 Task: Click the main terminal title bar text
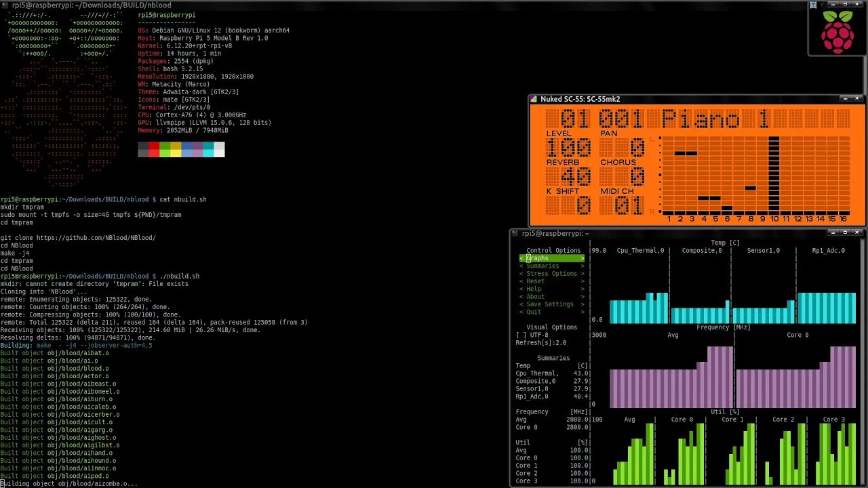click(x=92, y=5)
